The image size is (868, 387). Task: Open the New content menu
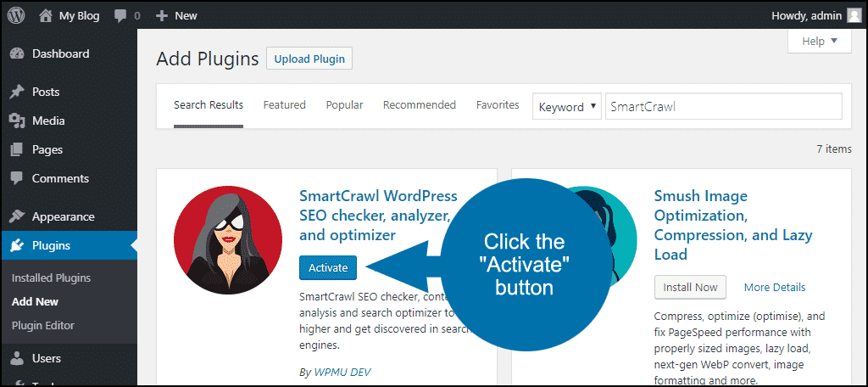(186, 16)
